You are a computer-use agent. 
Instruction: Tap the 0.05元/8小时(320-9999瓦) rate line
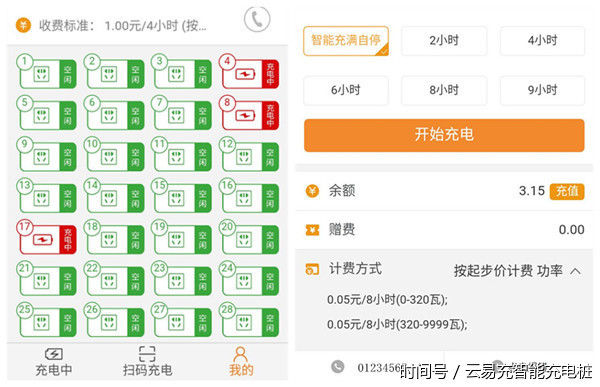point(397,325)
